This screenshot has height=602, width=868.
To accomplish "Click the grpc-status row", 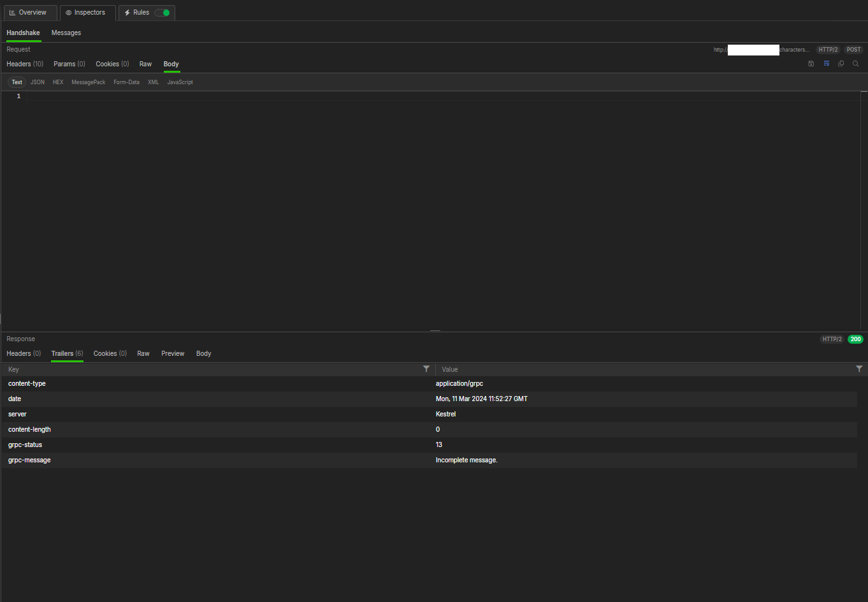I will (255, 444).
